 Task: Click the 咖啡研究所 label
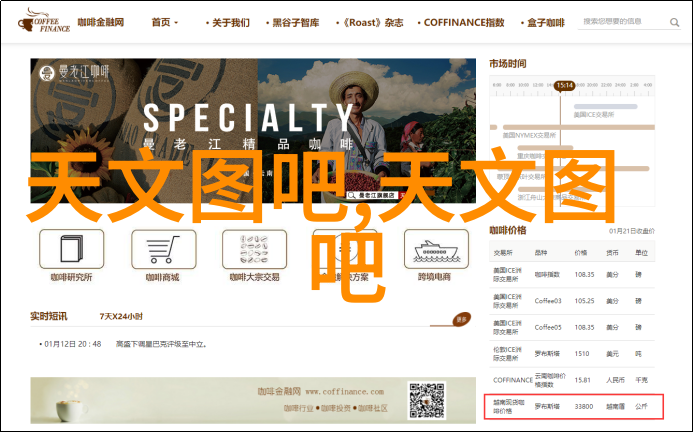(x=71, y=277)
